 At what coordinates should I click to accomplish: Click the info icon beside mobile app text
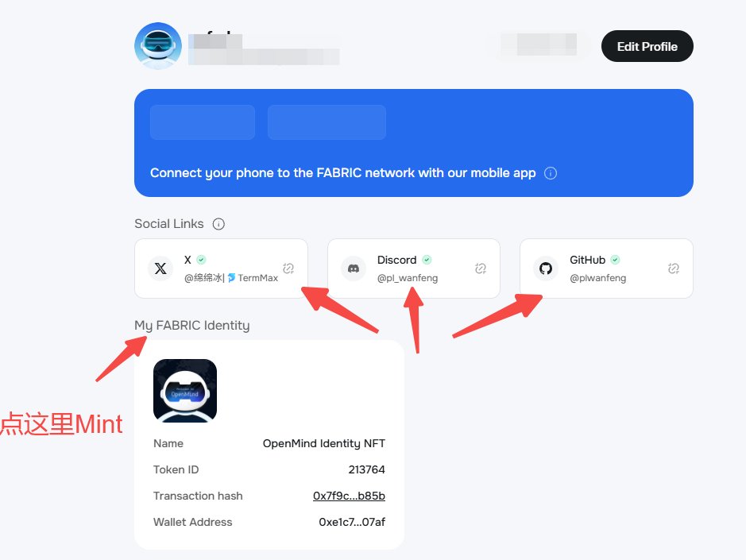click(551, 173)
